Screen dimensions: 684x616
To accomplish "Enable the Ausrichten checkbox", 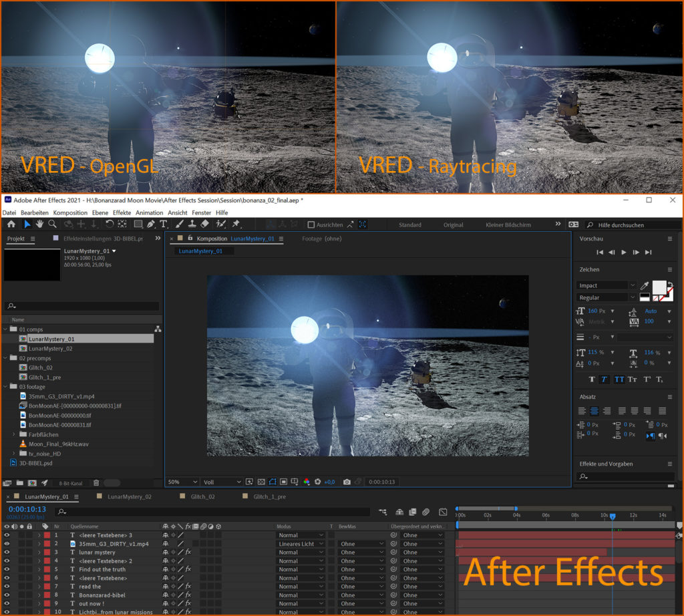I will tap(311, 224).
